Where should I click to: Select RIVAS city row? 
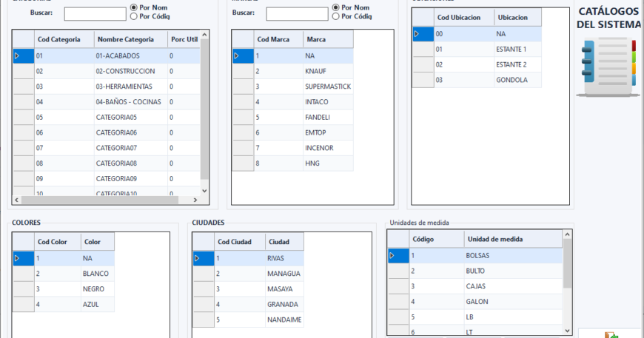click(249, 258)
